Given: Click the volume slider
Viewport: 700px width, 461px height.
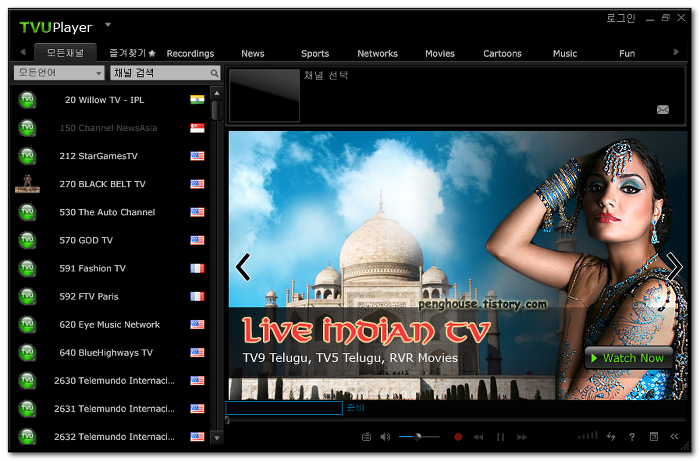Looking at the screenshot, I should [x=419, y=436].
